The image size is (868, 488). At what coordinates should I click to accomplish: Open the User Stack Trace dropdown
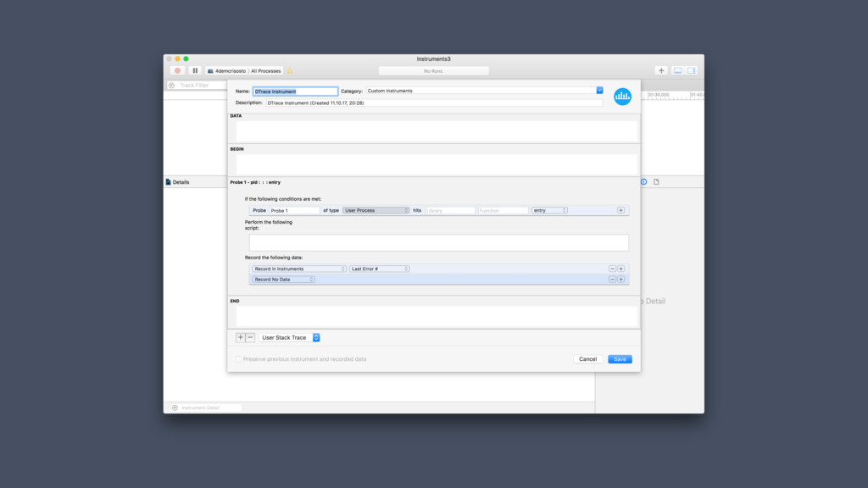(289, 337)
